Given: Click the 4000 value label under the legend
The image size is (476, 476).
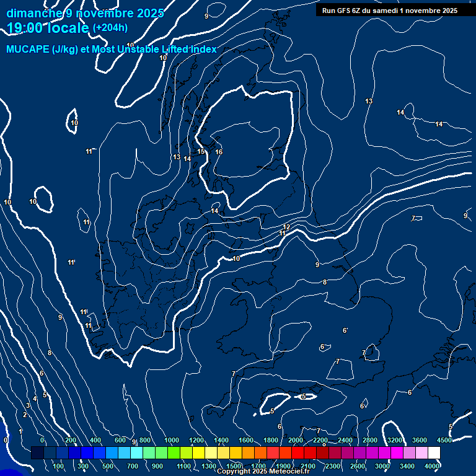Looking at the screenshot, I should tap(432, 466).
